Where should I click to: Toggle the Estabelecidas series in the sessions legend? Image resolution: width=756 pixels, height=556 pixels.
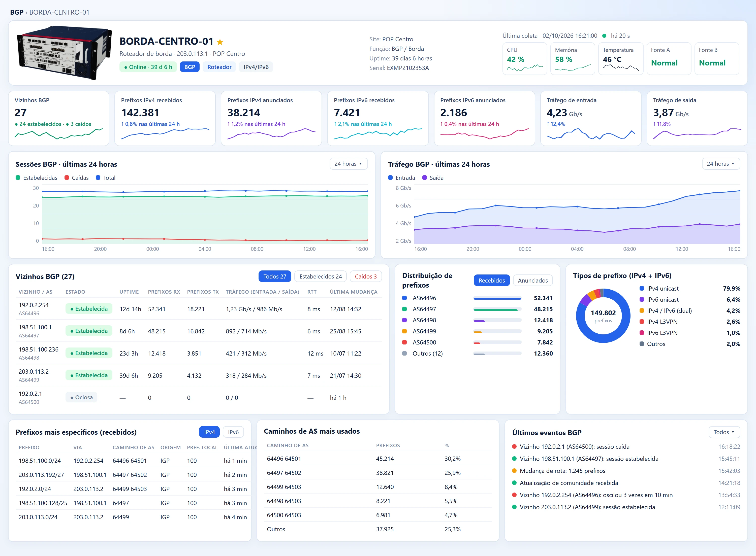pos(36,178)
